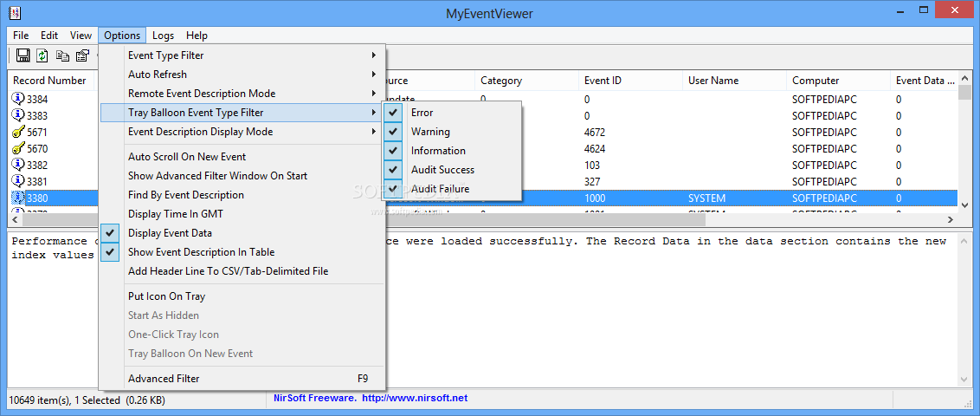This screenshot has height=416, width=980.
Task: Click the information icon on record 3381
Action: point(18,181)
